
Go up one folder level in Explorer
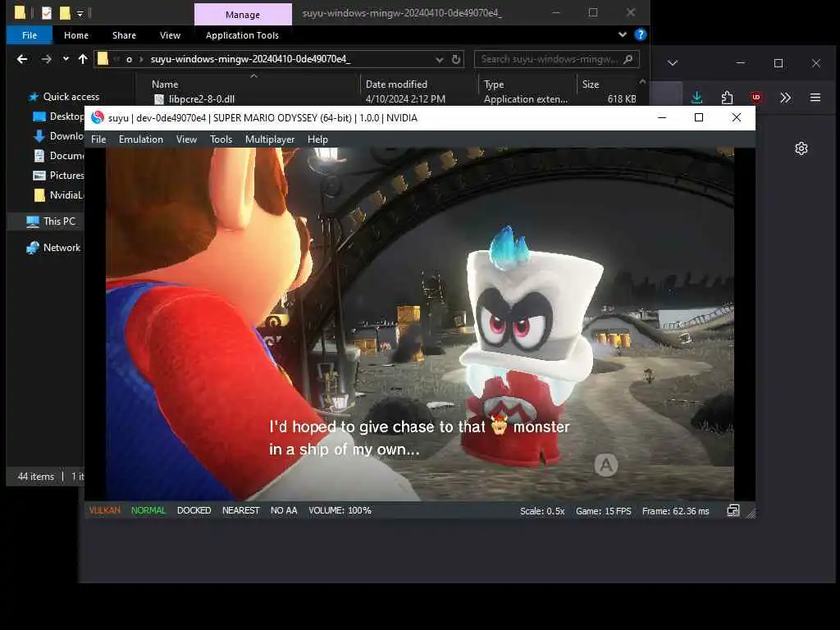[83, 59]
